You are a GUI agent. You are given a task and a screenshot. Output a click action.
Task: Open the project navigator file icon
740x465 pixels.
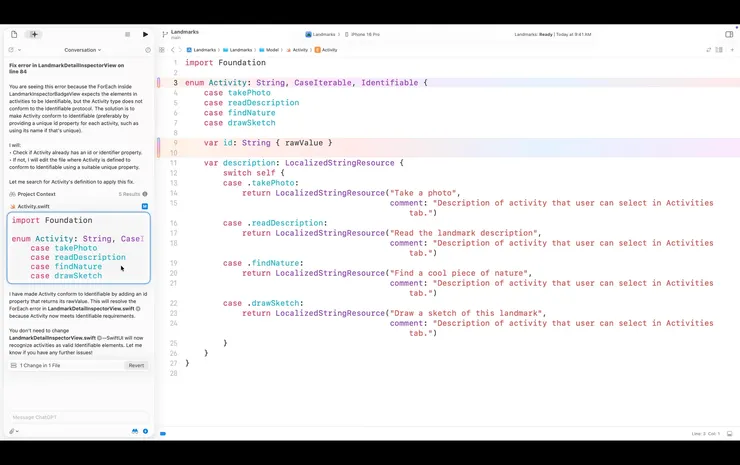14,34
